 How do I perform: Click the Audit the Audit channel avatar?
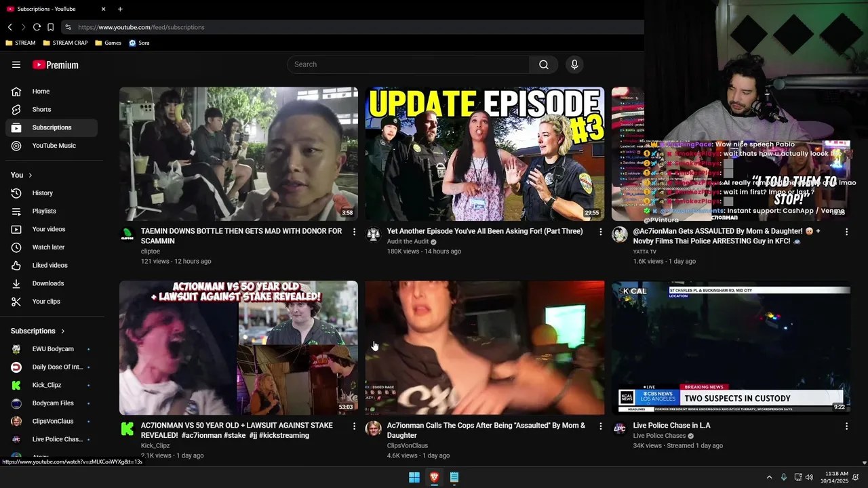[374, 235]
